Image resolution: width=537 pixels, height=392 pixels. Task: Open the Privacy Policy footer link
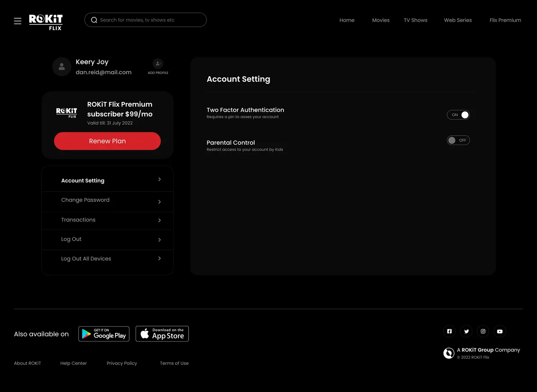pos(122,363)
